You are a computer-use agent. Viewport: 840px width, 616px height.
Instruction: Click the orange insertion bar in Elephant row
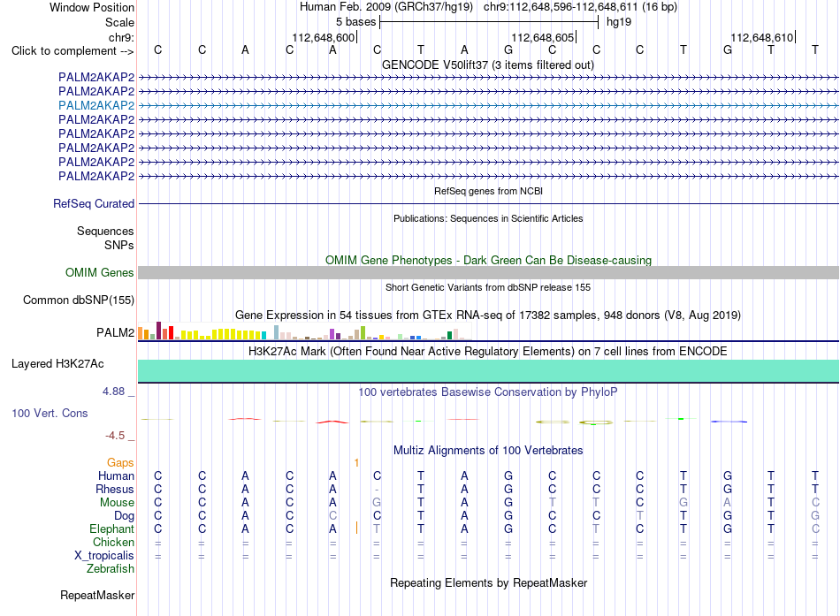pyautogui.click(x=357, y=529)
